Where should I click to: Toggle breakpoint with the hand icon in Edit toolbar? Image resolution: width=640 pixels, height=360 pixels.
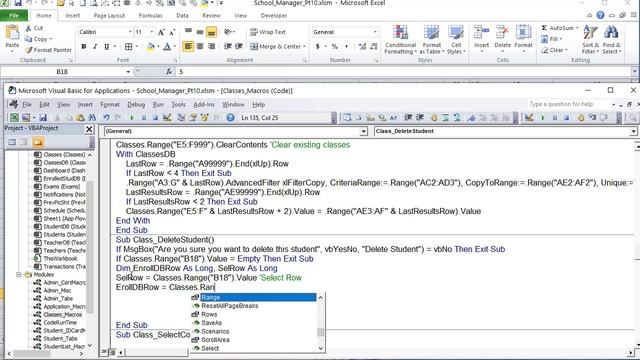433,118
